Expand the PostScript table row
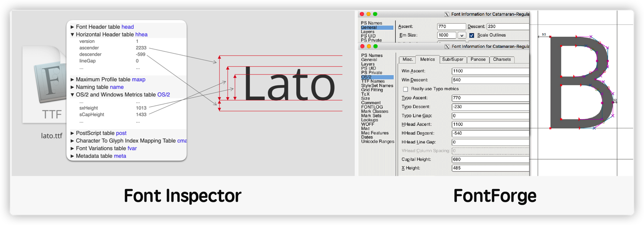The height and width of the screenshot is (225, 644). pos(73,133)
